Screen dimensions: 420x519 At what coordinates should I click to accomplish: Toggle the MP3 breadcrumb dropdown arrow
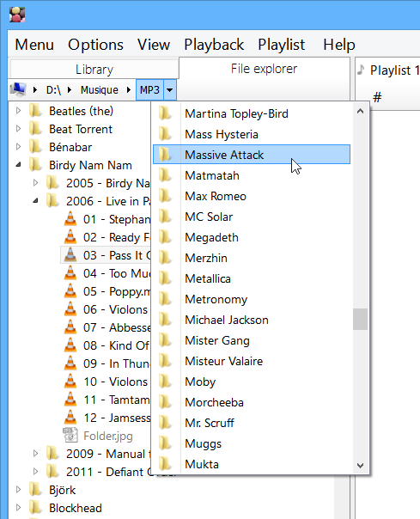point(169,89)
